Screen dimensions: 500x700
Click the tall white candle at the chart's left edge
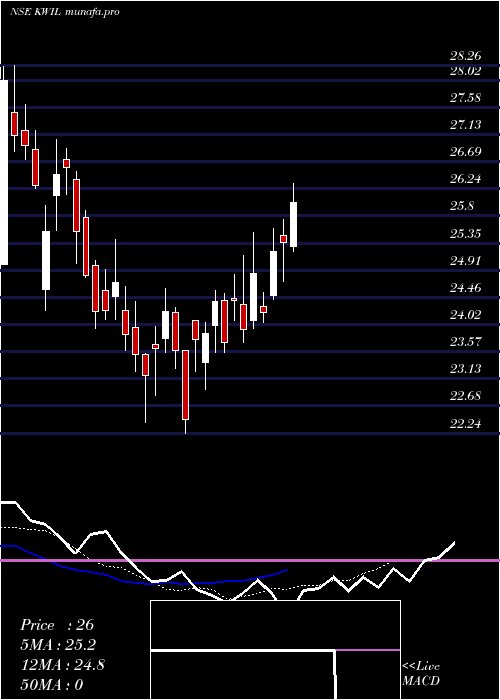pos(4,172)
